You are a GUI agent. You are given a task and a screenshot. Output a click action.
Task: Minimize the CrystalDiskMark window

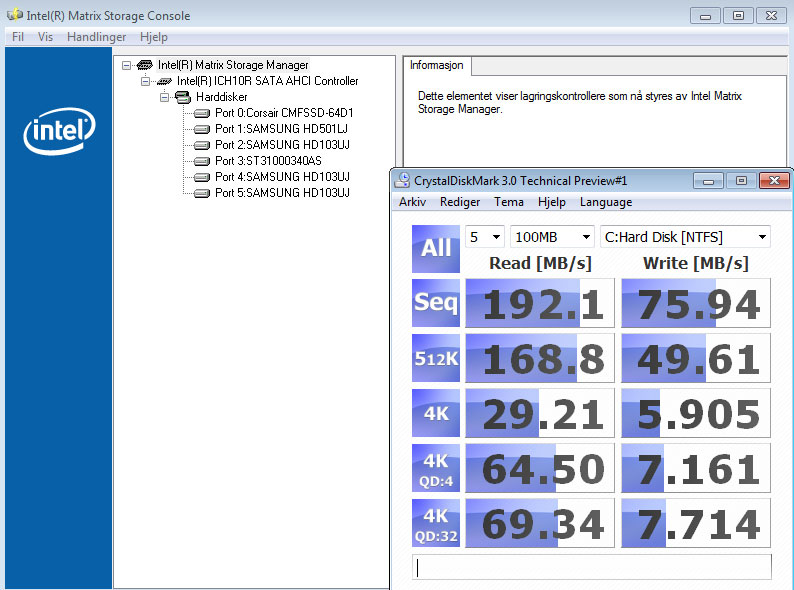coord(708,180)
